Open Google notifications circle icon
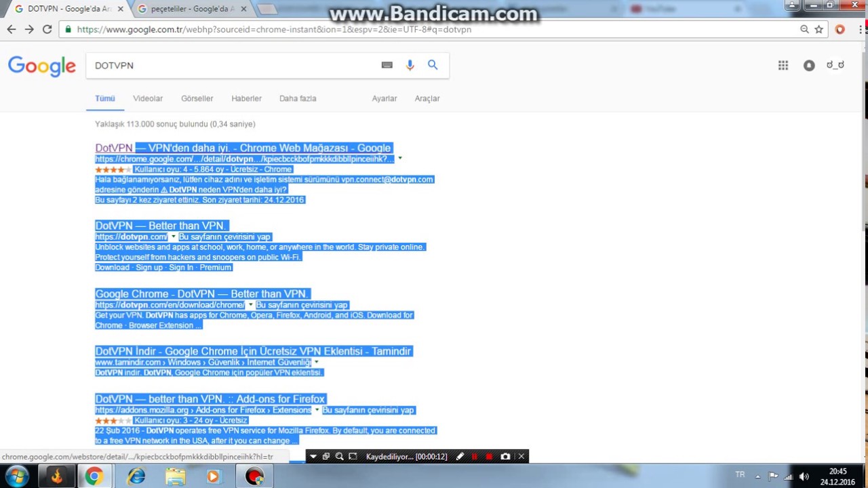The height and width of the screenshot is (488, 868). tap(809, 65)
